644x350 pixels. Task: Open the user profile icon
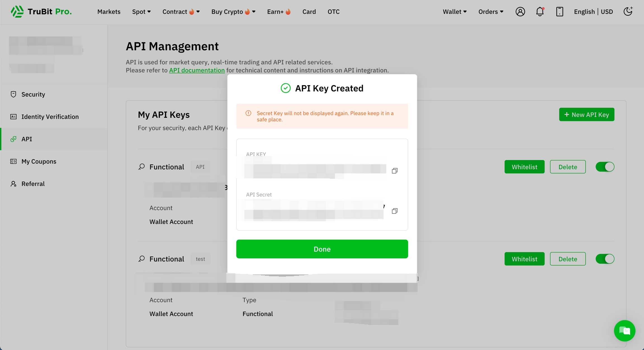coord(520,12)
